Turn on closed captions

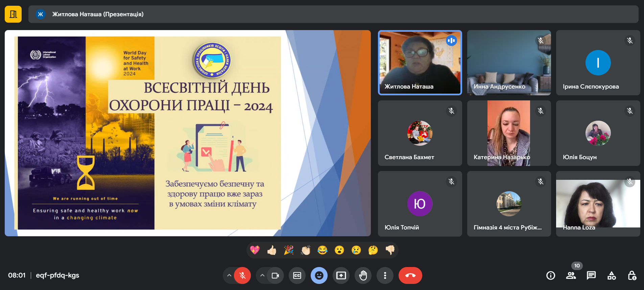coord(297,275)
